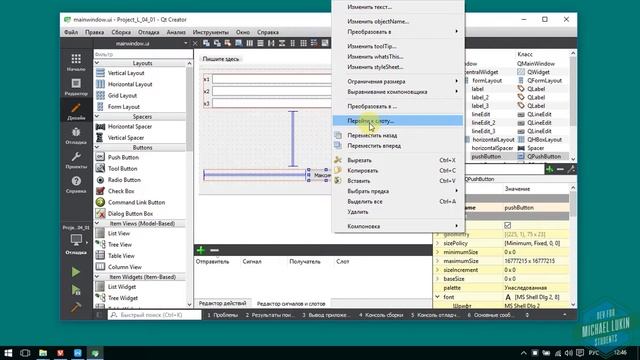Open kit selector monitor icon
The width and height of the screenshot is (640, 360).
tap(76, 240)
